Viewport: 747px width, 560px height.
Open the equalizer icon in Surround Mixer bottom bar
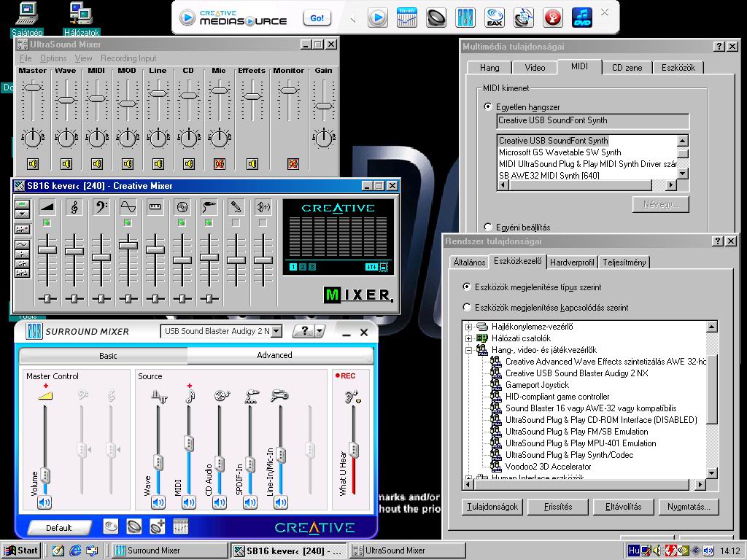pyautogui.click(x=181, y=526)
